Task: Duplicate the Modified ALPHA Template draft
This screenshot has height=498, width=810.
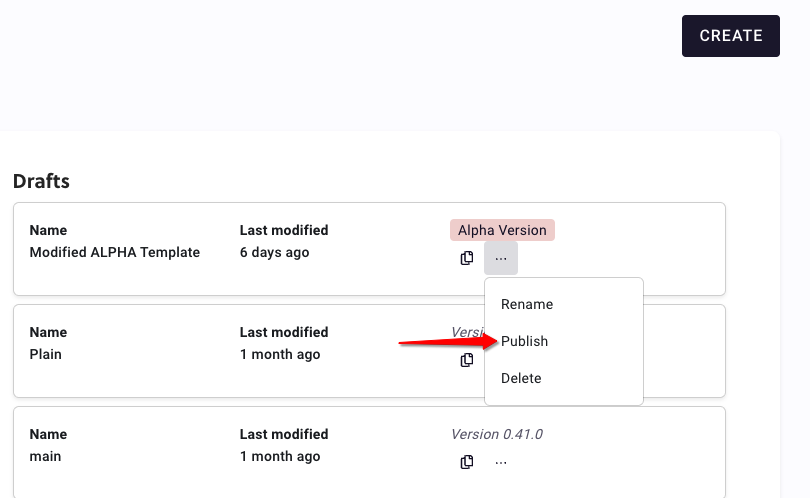Action: pos(467,258)
